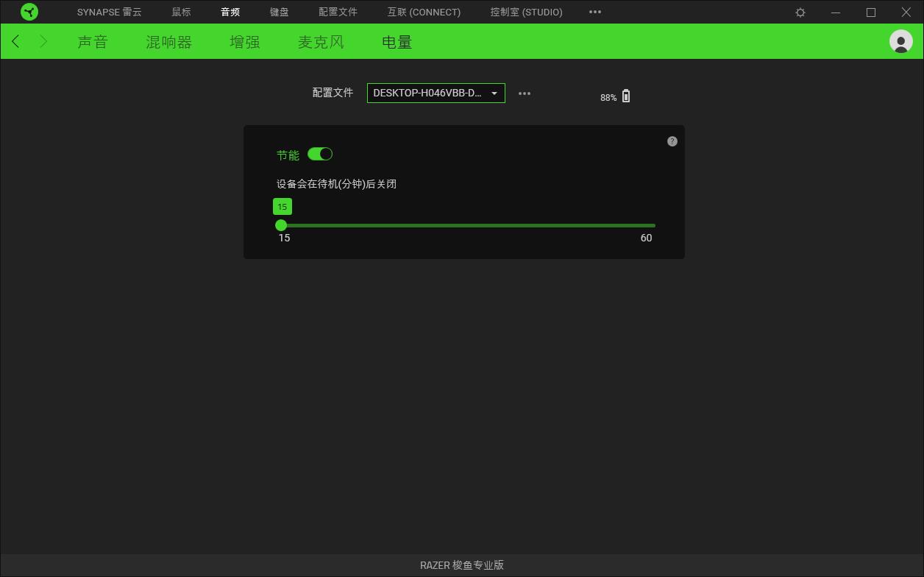Image resolution: width=924 pixels, height=577 pixels.
Task: Click the slider value bubble showing 15
Action: tap(282, 207)
